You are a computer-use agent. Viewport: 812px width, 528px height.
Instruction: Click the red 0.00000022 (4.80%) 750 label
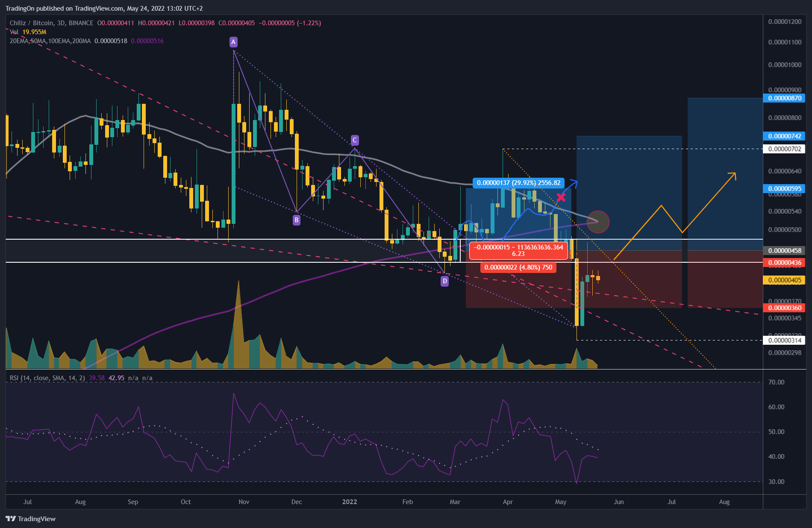tap(518, 267)
